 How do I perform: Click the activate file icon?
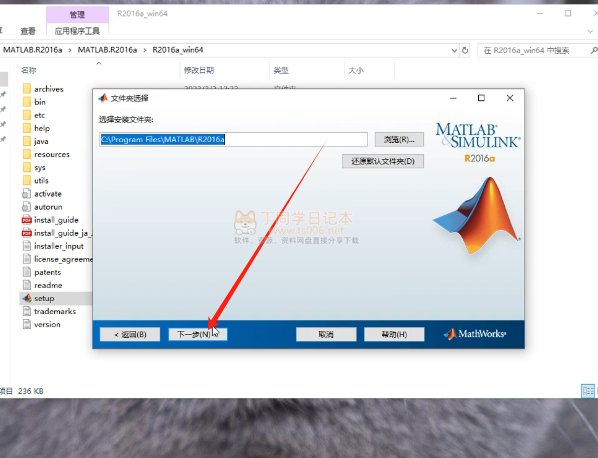(x=26, y=193)
